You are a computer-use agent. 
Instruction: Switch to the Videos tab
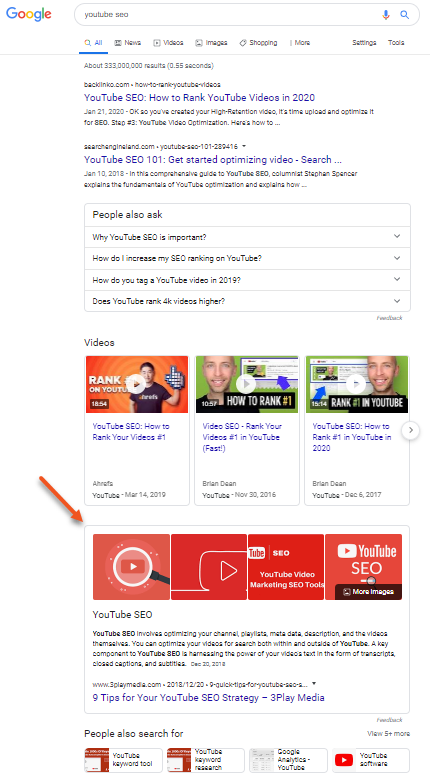click(168, 43)
